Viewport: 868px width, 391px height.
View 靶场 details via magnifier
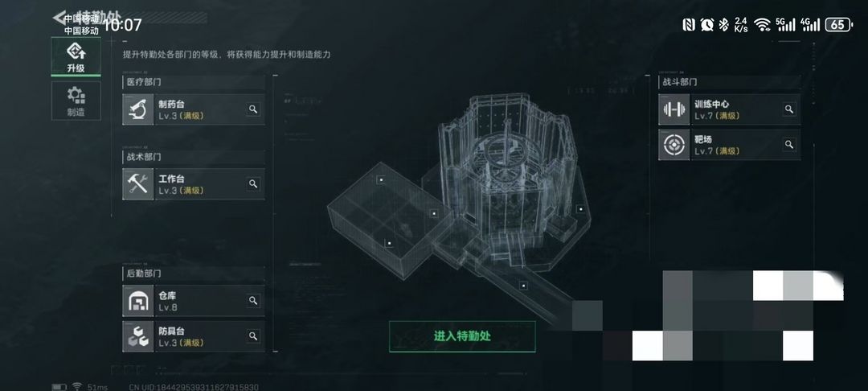[789, 145]
